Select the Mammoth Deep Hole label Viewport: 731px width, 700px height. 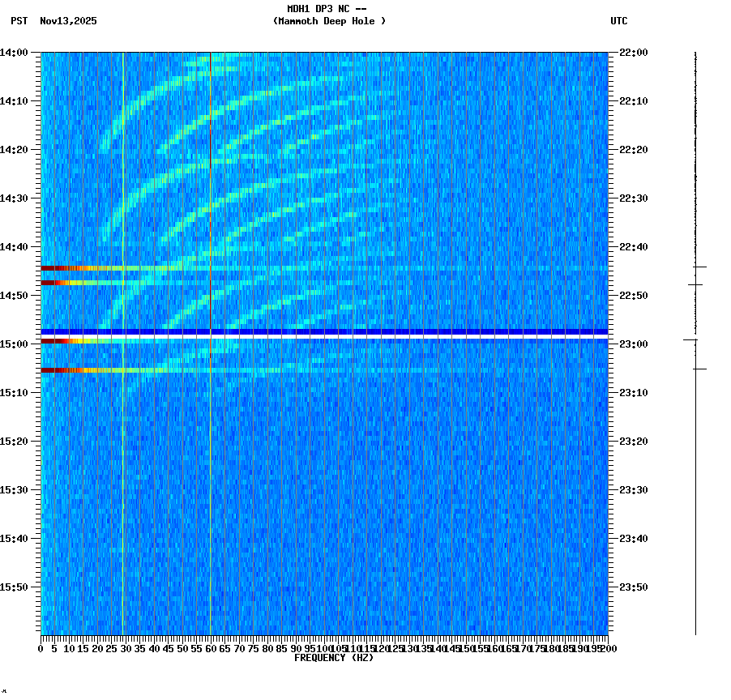tap(329, 22)
